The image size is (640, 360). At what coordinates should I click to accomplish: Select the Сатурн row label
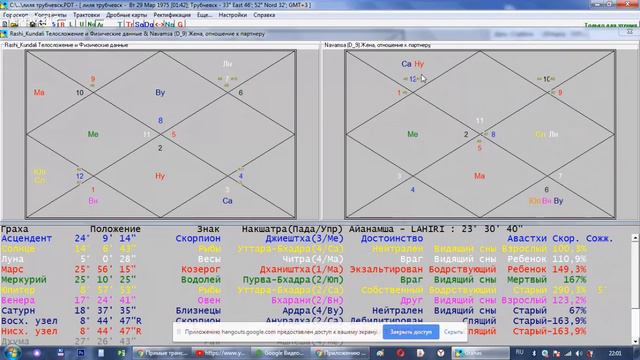click(18, 311)
